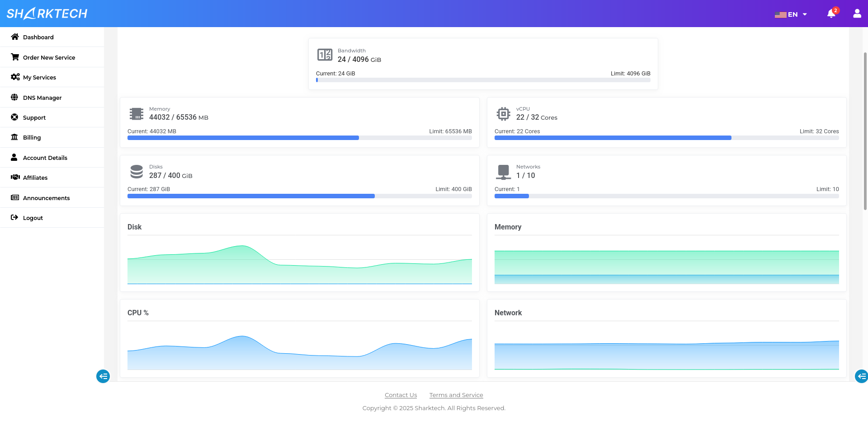Open My Services settings icon
868x421 pixels.
pyautogui.click(x=15, y=77)
